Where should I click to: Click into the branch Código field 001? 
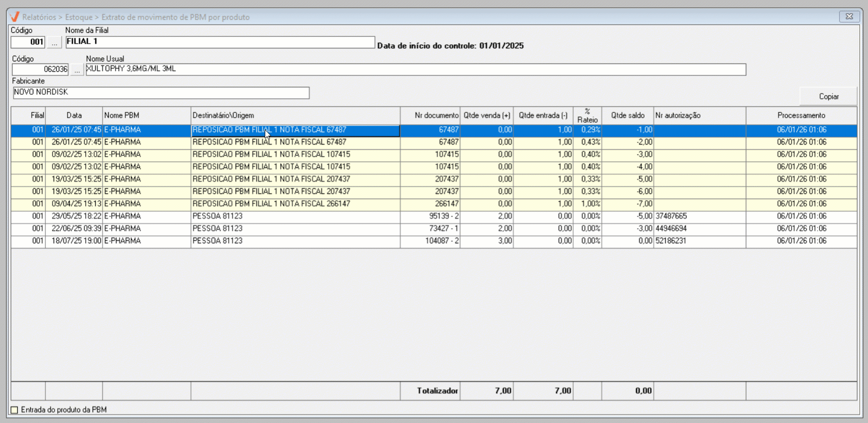point(28,42)
